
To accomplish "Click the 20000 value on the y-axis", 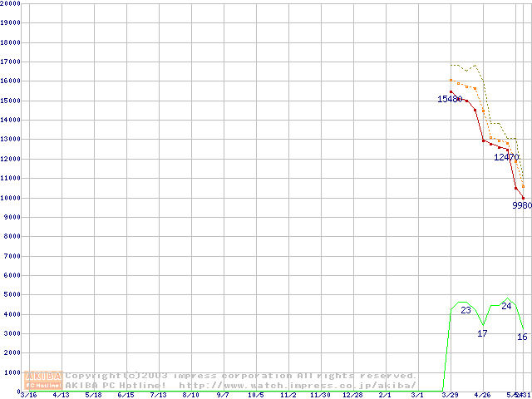I will [11, 3].
